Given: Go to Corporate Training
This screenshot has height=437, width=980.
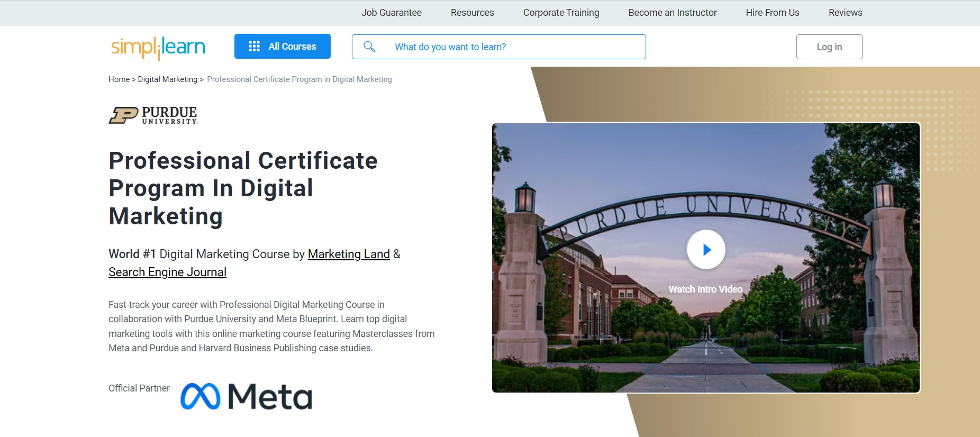Looking at the screenshot, I should coord(561,13).
